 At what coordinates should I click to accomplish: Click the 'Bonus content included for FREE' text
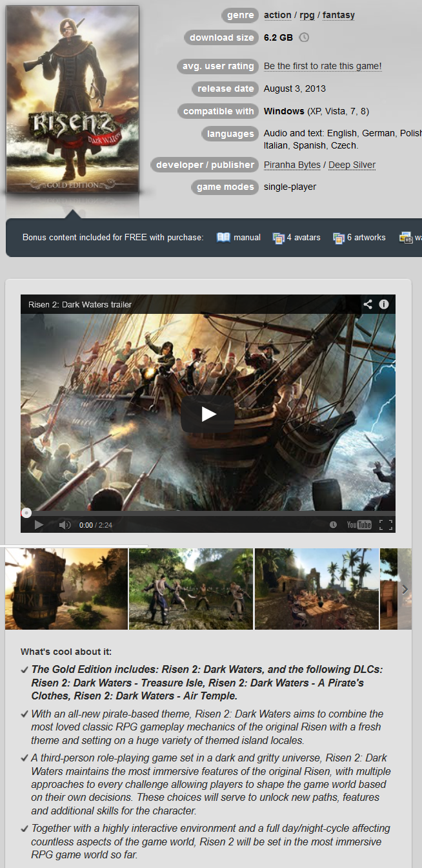[x=113, y=238]
